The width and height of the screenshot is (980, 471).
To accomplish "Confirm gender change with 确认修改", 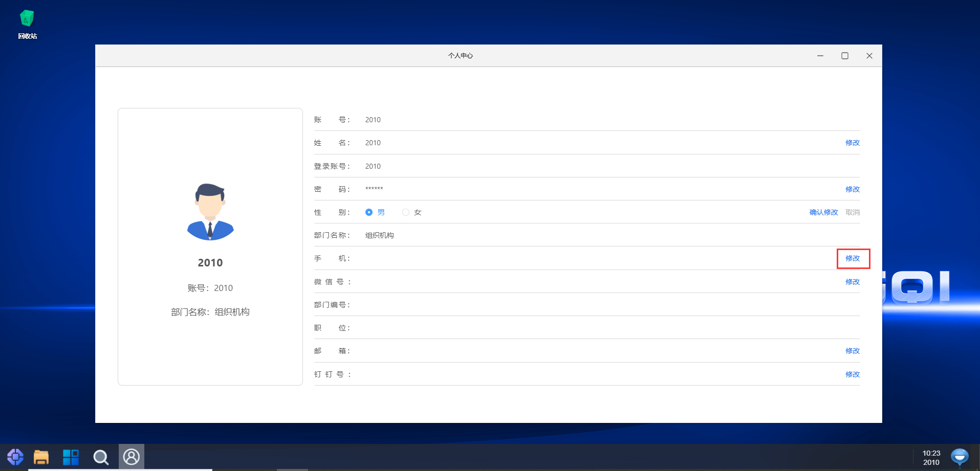I will point(824,212).
